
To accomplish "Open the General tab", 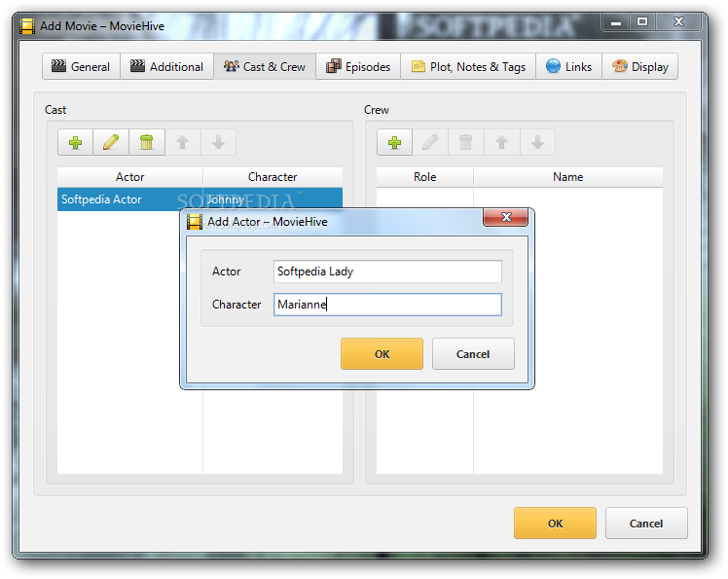I will [81, 67].
